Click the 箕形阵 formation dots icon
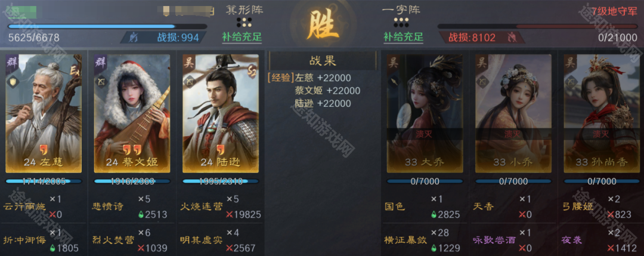 pyautogui.click(x=244, y=21)
